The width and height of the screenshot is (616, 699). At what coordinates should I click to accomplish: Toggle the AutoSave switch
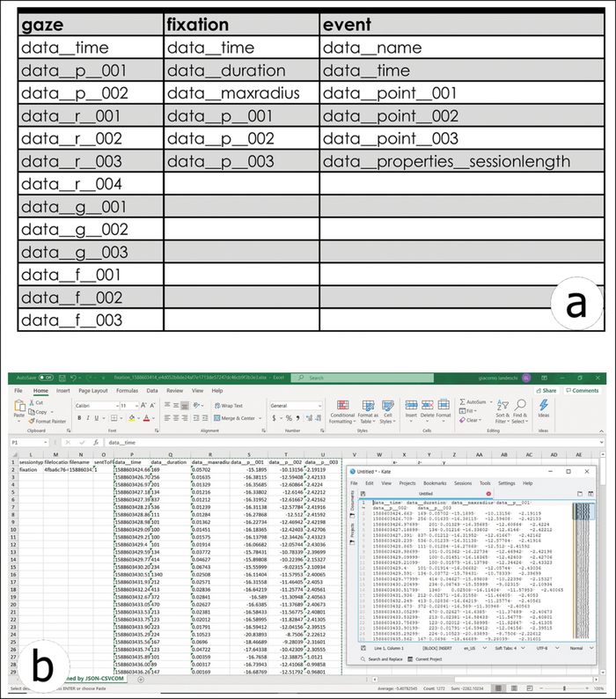tap(46, 378)
